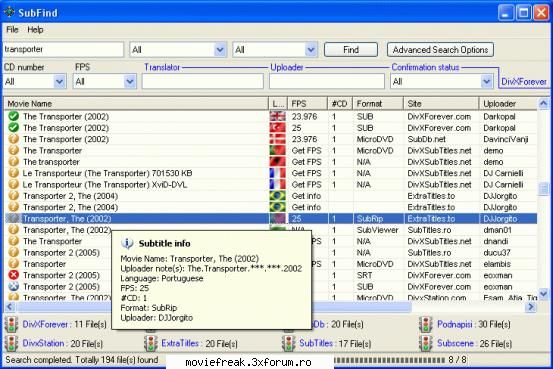The width and height of the screenshot is (553, 369).
Task: Click Brazilian flag in first Transporter 2, The (2004) row
Action: (x=278, y=195)
